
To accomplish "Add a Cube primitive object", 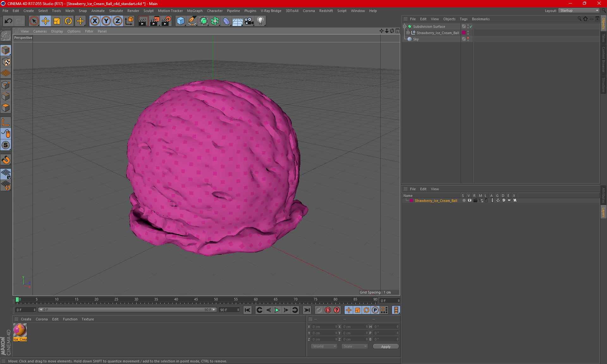I will [181, 21].
